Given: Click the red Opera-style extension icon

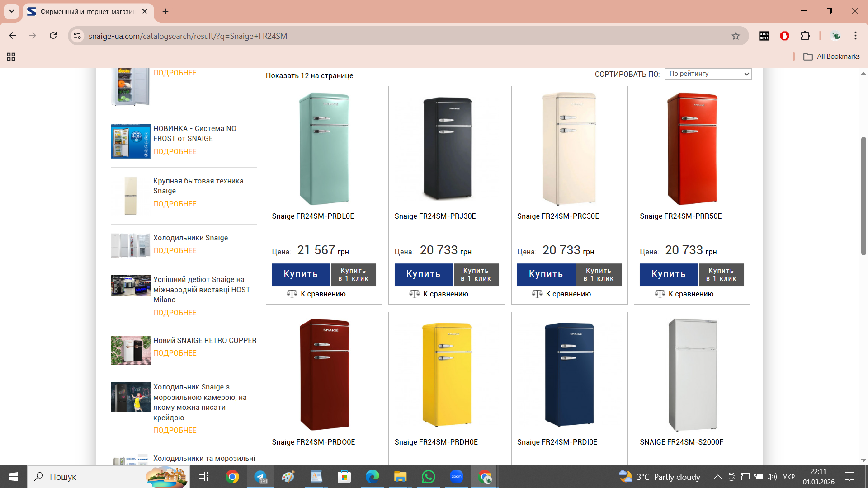Looking at the screenshot, I should pyautogui.click(x=784, y=36).
